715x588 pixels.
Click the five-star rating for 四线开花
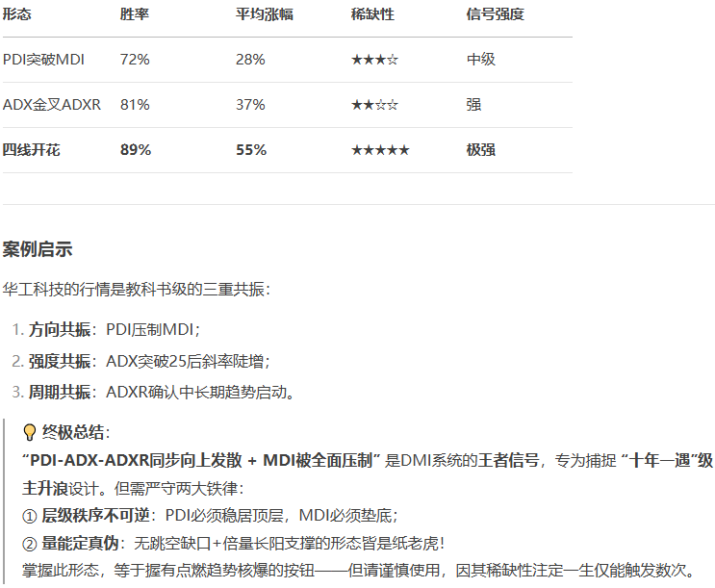point(380,150)
